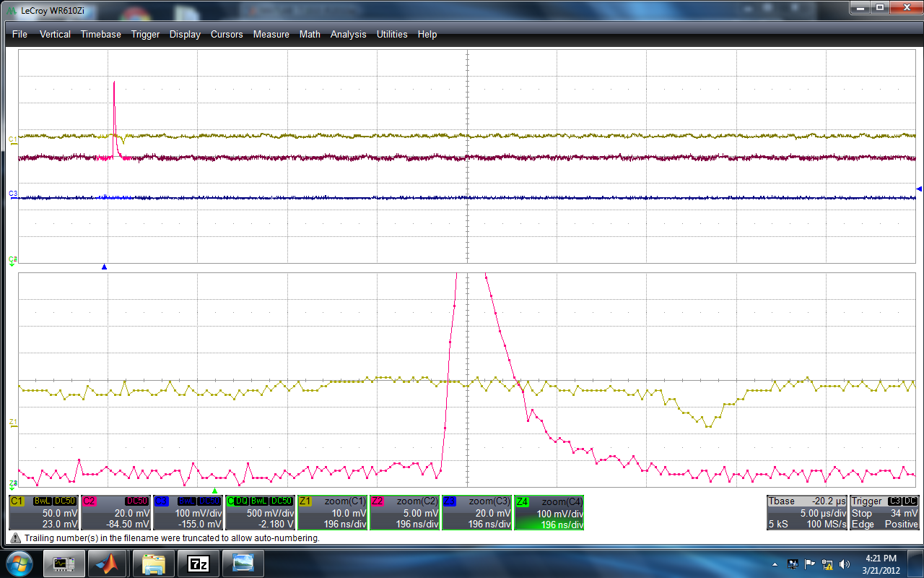Click the 'Trailing number(s) in the filename' message
This screenshot has width=924, height=578.
coord(172,538)
